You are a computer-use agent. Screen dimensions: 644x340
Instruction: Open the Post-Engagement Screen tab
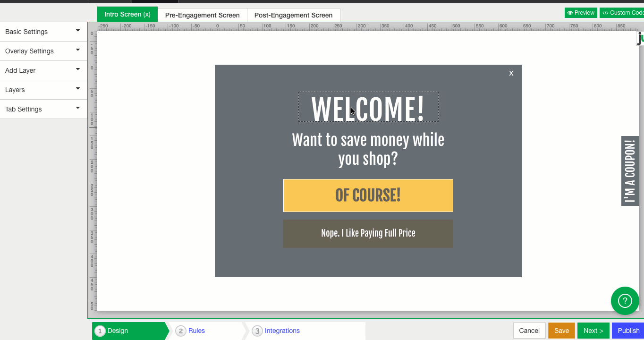pos(293,15)
